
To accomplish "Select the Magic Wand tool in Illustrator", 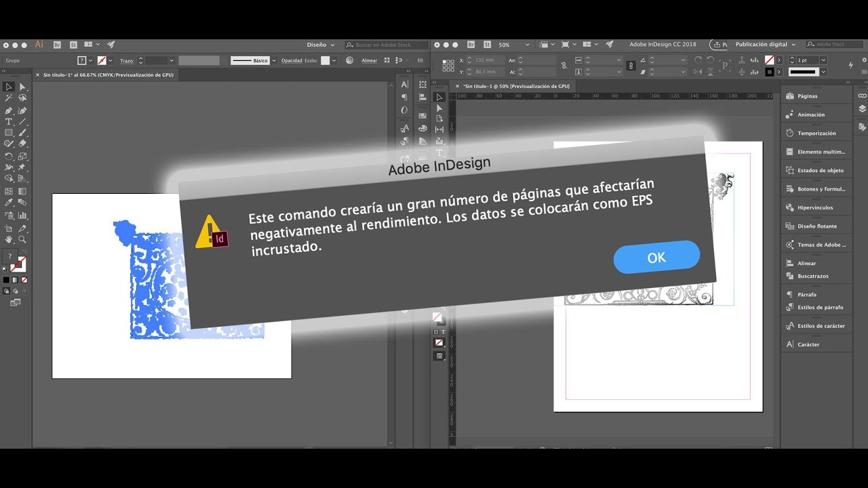I will [x=8, y=98].
